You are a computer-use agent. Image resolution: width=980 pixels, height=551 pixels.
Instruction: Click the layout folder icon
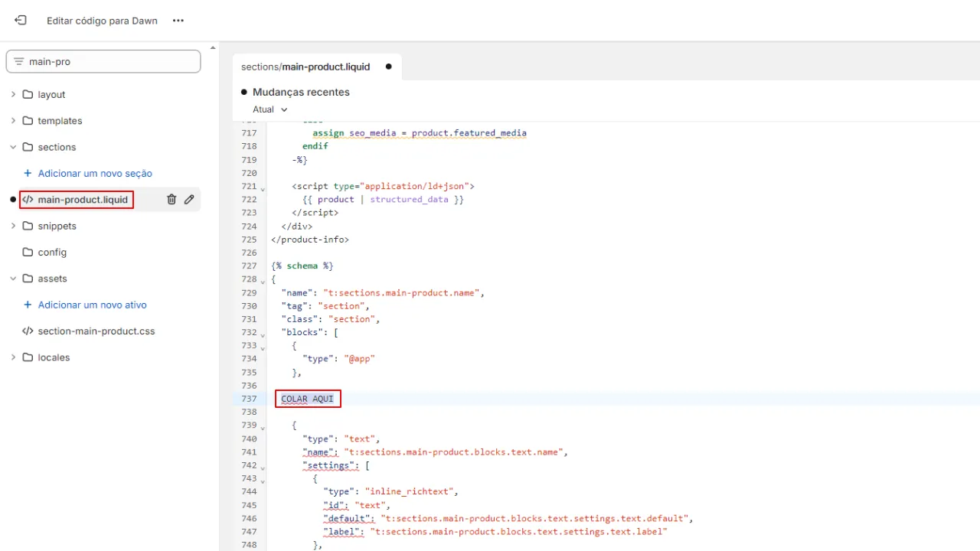(x=28, y=95)
